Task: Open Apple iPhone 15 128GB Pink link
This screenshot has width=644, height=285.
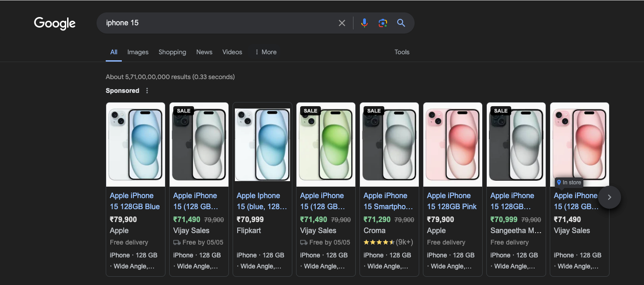Action: [x=452, y=201]
